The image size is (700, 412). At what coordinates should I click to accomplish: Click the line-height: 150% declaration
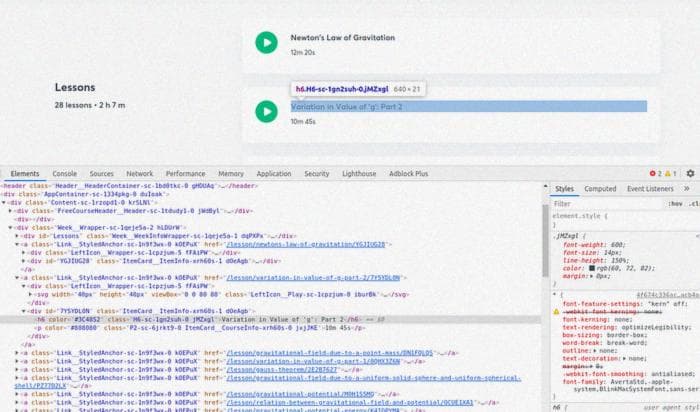click(x=596, y=261)
